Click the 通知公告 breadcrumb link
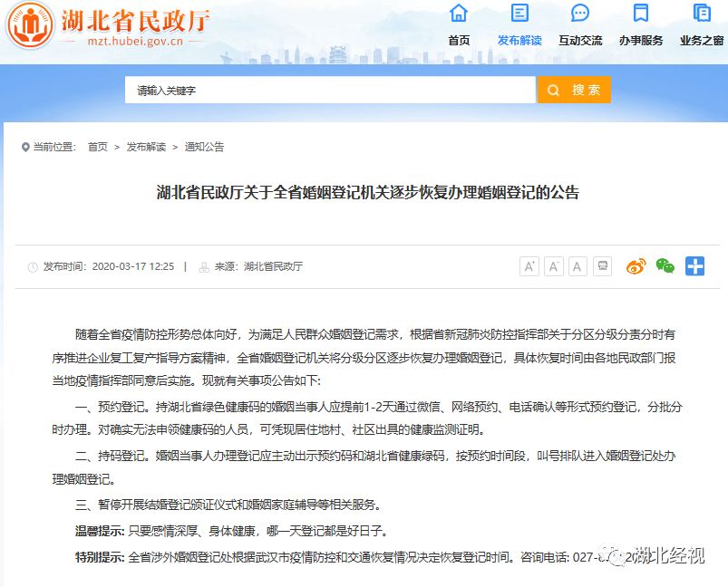The height and width of the screenshot is (587, 728). tap(204, 147)
